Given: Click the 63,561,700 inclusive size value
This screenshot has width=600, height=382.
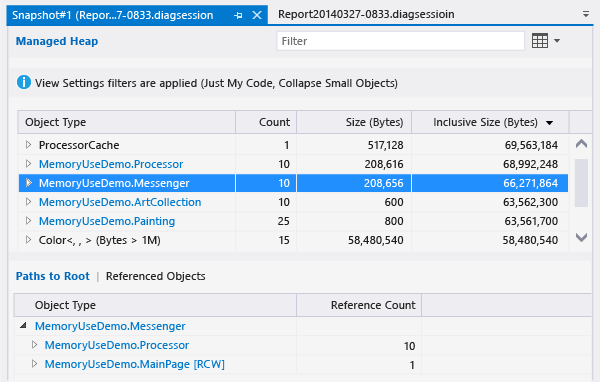Looking at the screenshot, I should coord(531,221).
